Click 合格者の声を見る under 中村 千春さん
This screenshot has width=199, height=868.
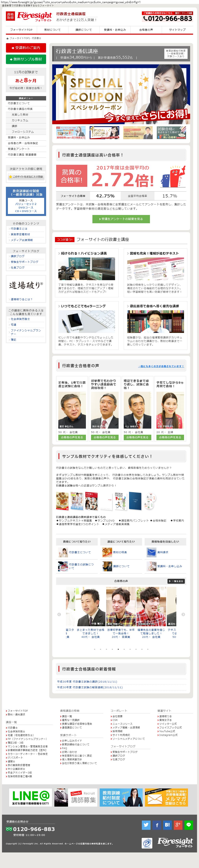click(x=170, y=437)
